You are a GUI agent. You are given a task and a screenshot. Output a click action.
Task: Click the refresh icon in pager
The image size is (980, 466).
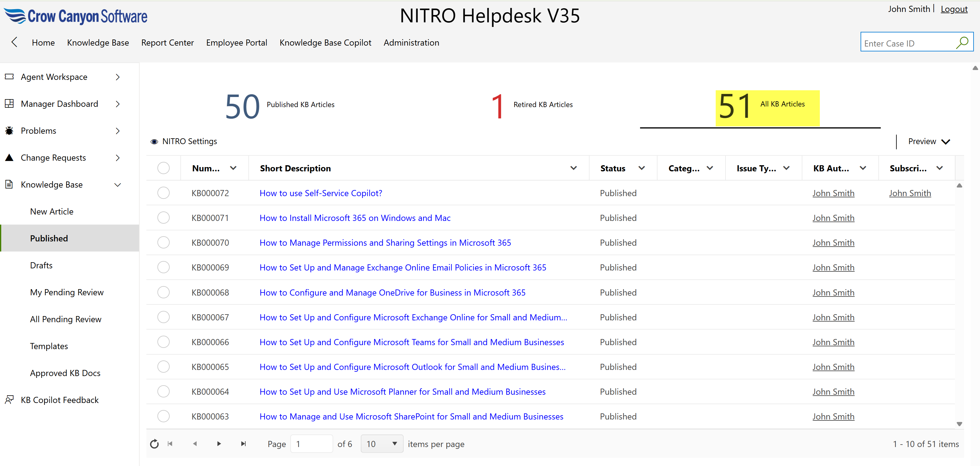(x=154, y=444)
